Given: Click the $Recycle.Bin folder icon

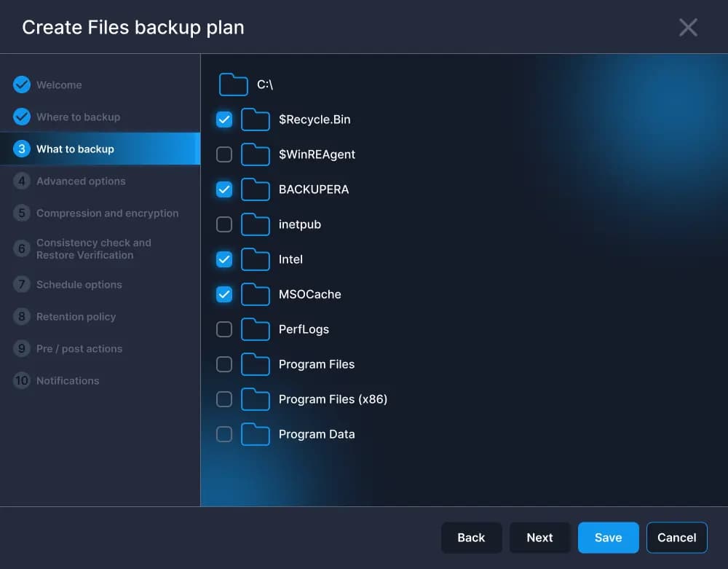Looking at the screenshot, I should (256, 119).
